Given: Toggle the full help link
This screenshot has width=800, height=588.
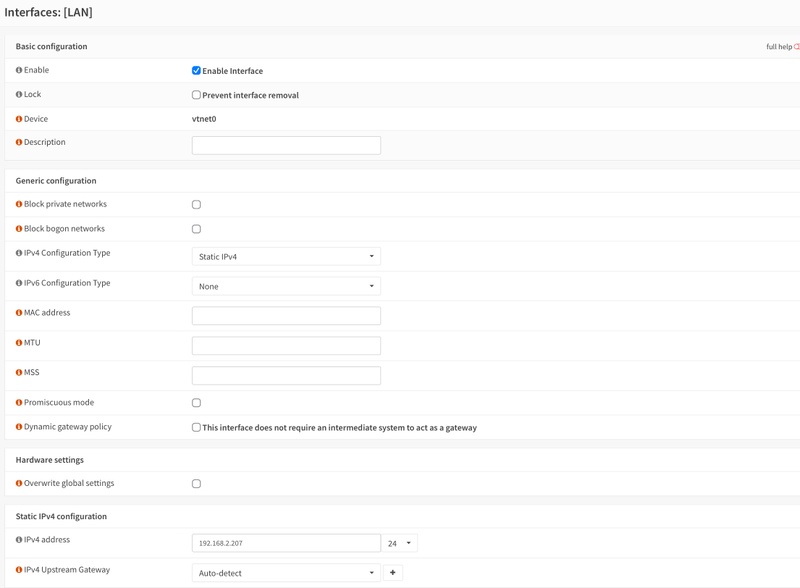Looking at the screenshot, I should click(782, 47).
